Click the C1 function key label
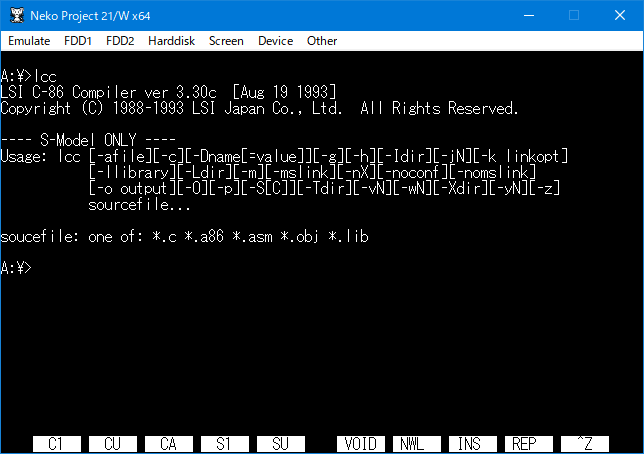The width and height of the screenshot is (644, 454). 57,444
